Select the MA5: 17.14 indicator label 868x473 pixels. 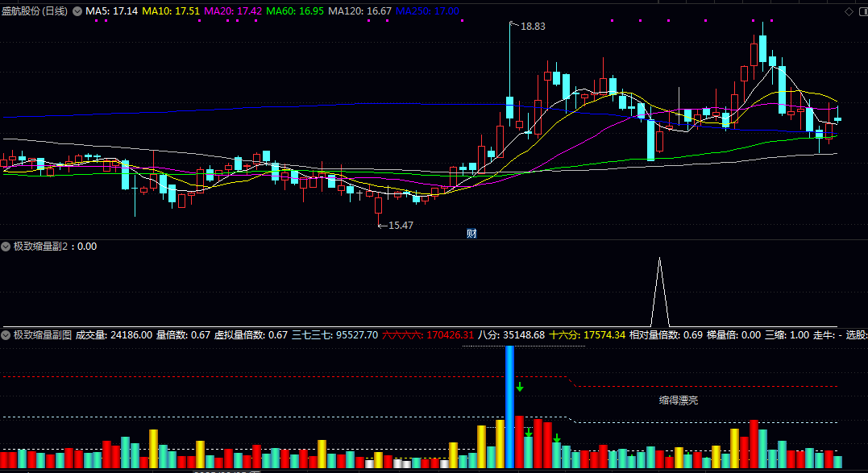coord(111,11)
